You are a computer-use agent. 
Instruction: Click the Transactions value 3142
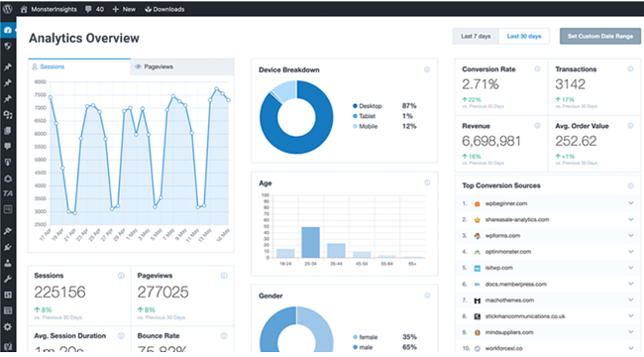tap(570, 84)
